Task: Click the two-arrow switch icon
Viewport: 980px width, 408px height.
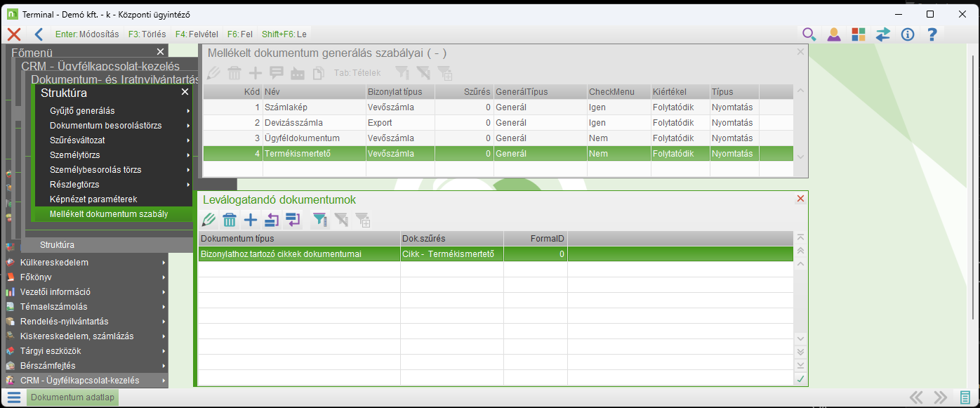Action: [882, 34]
